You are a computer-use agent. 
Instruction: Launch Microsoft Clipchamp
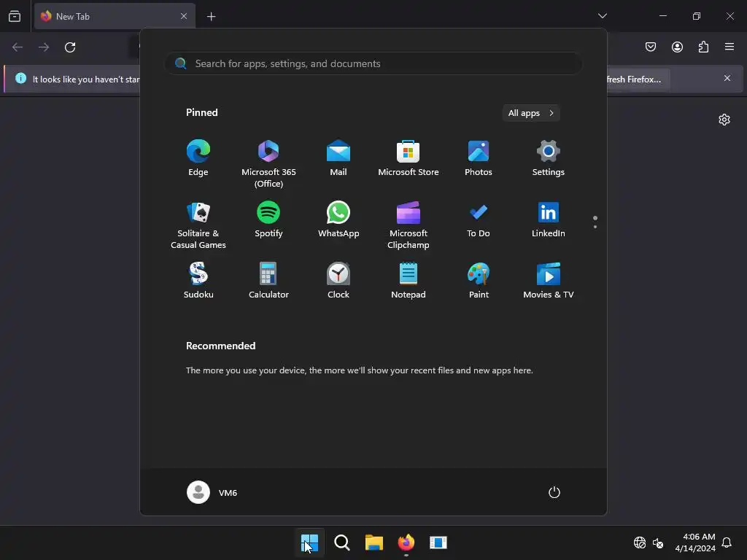coord(409,225)
